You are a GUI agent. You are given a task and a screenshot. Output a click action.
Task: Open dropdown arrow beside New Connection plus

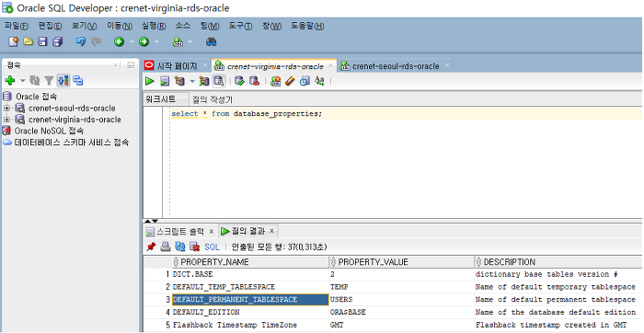click(x=22, y=81)
